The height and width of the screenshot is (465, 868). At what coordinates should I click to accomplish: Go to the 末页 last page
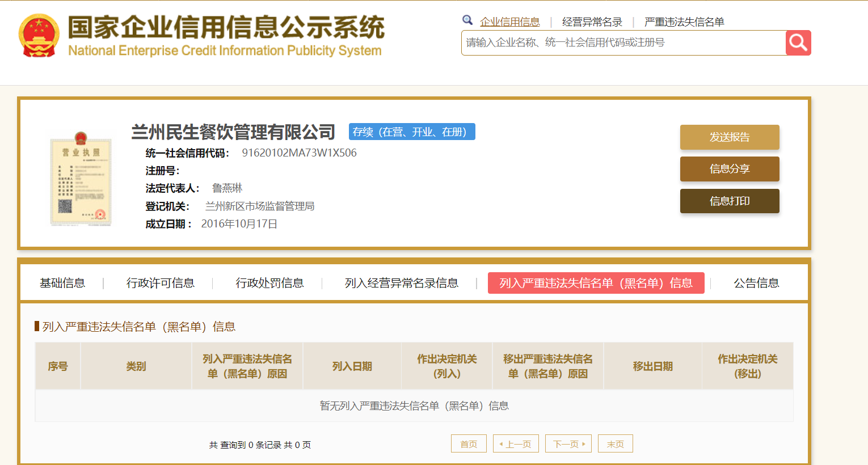coord(616,443)
